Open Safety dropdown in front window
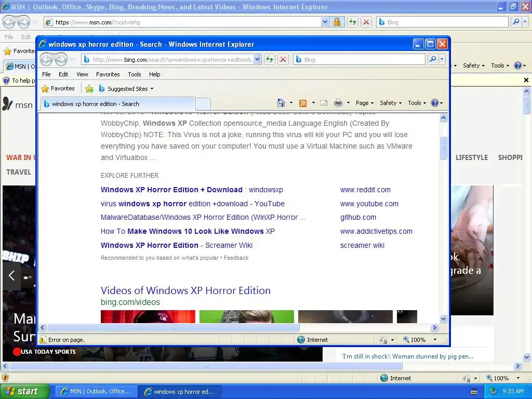 click(x=391, y=103)
